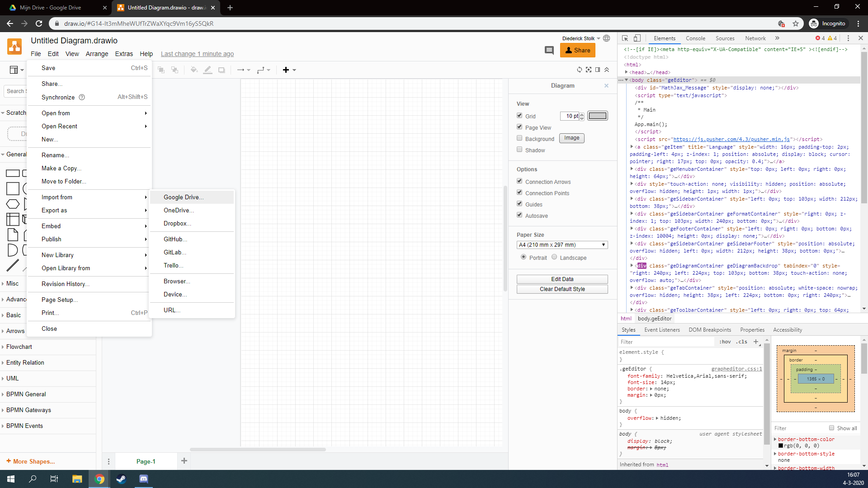
Task: Open the comments icon next to Share
Action: [x=549, y=50]
